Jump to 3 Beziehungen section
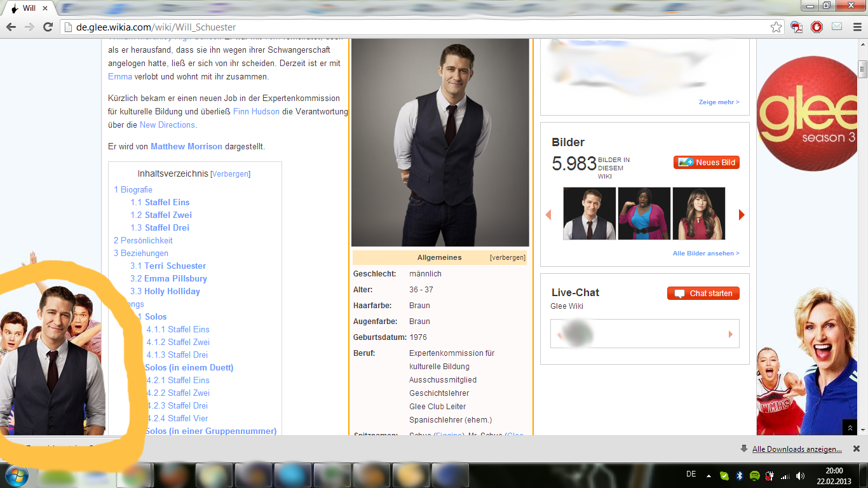Image resolution: width=868 pixels, height=488 pixels. point(141,253)
